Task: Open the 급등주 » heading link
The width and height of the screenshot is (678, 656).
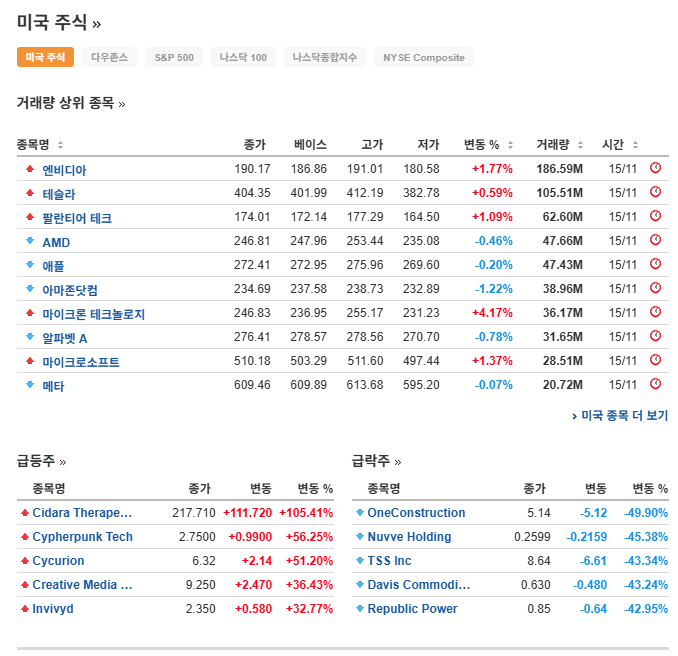Action: tap(42, 461)
